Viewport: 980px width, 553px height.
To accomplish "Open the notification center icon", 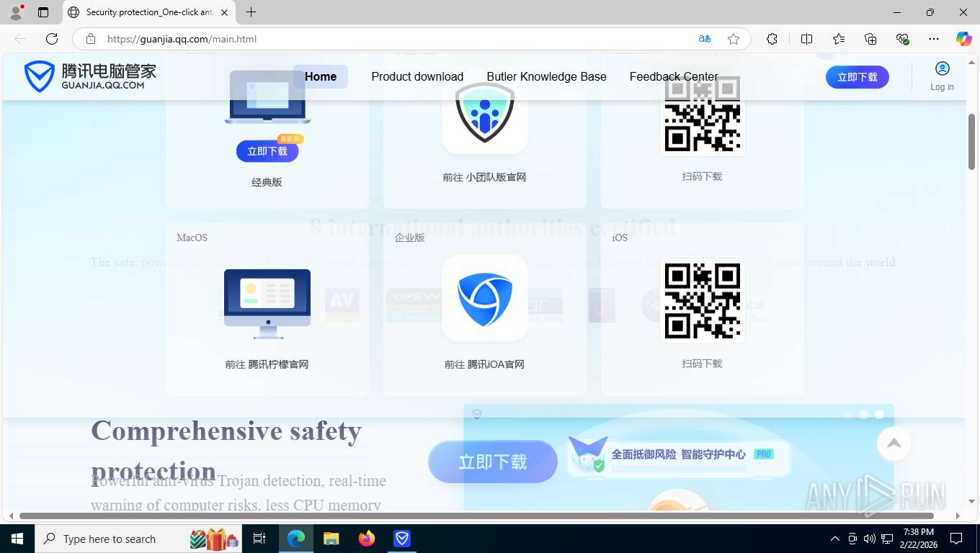I will click(x=956, y=539).
